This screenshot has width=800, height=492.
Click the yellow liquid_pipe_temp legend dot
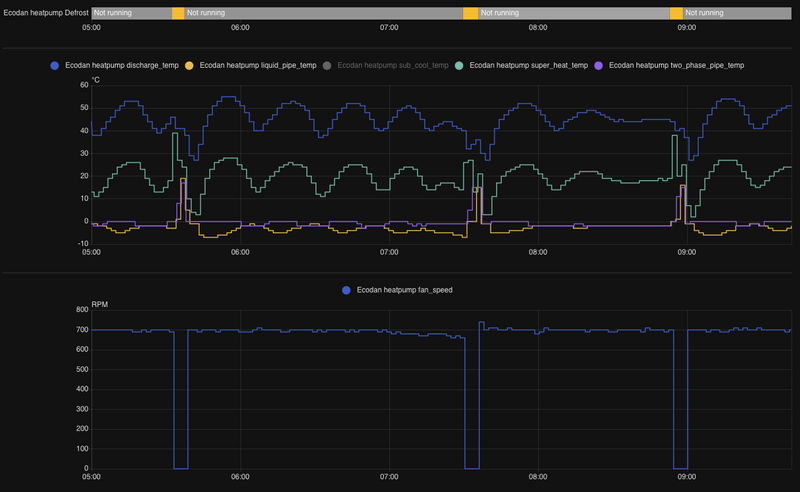coord(190,65)
